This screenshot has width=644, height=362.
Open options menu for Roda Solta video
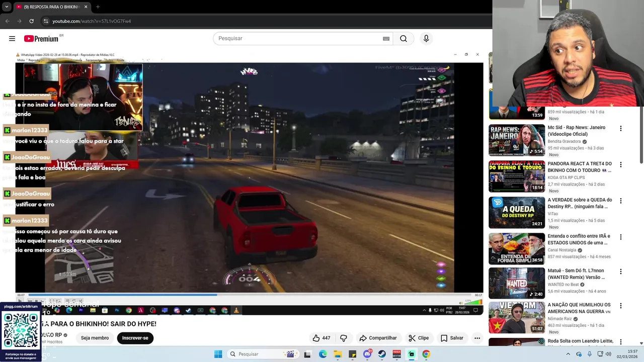(620, 342)
